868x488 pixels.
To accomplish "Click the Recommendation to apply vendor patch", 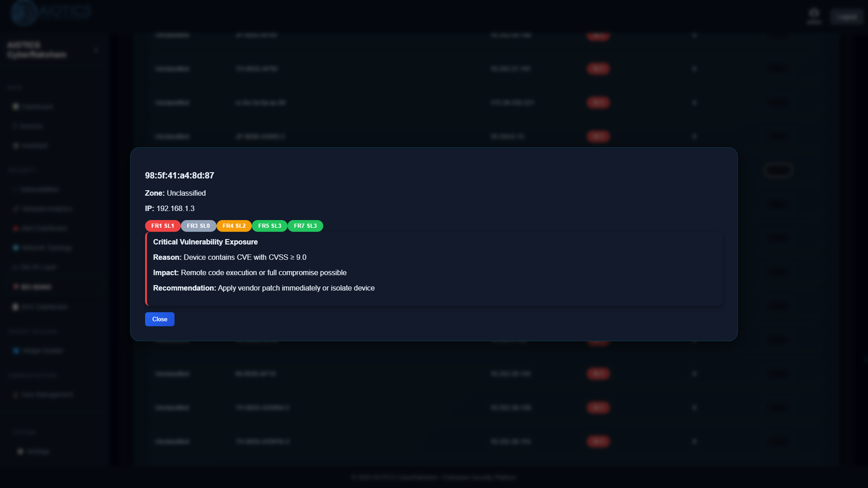I will [264, 288].
